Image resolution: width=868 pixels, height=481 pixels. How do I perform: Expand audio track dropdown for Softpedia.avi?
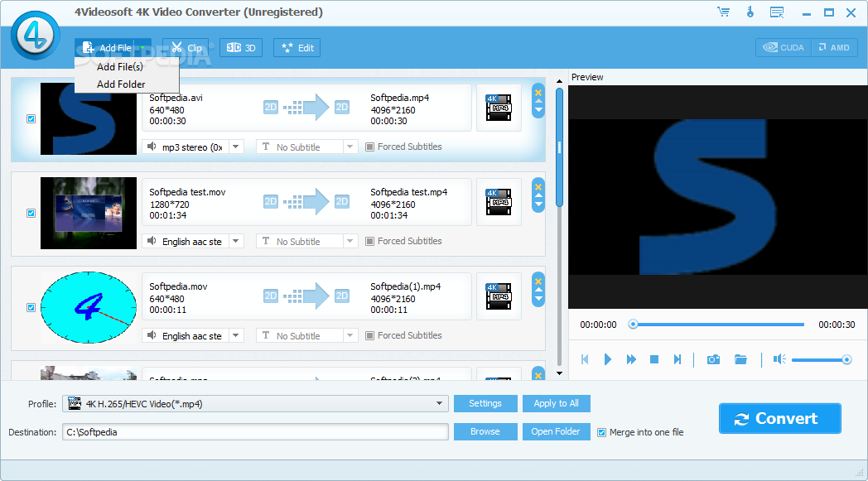236,147
